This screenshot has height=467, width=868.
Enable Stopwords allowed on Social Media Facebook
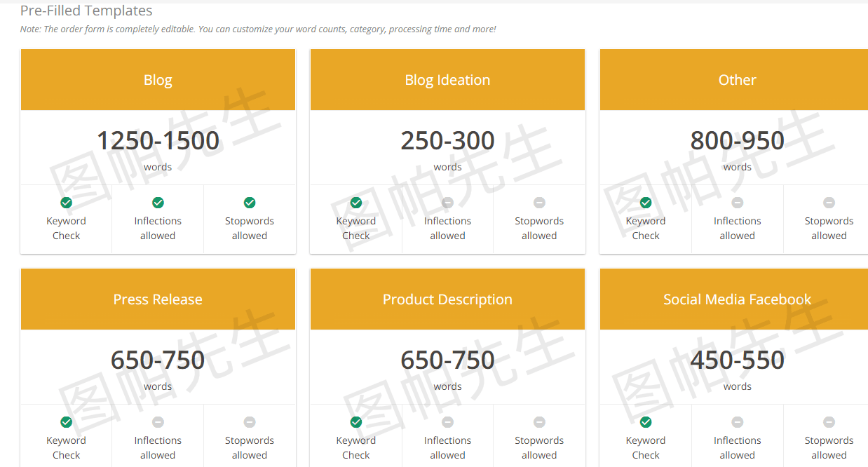point(829,422)
